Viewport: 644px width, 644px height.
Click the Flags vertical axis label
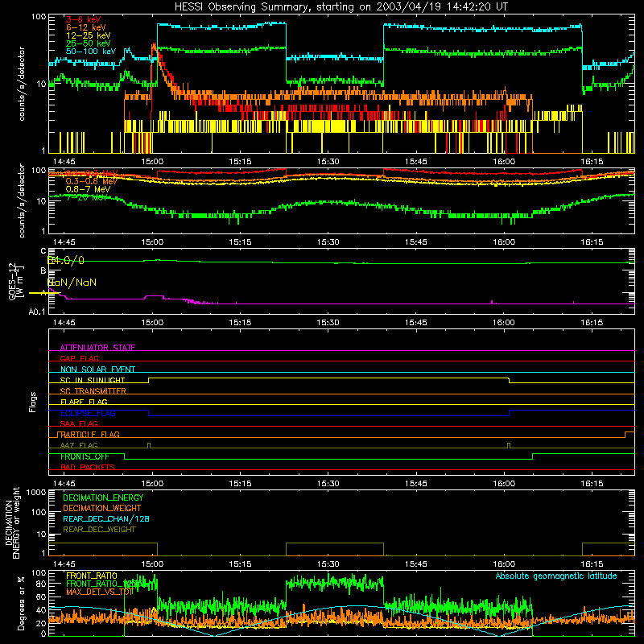(x=33, y=402)
